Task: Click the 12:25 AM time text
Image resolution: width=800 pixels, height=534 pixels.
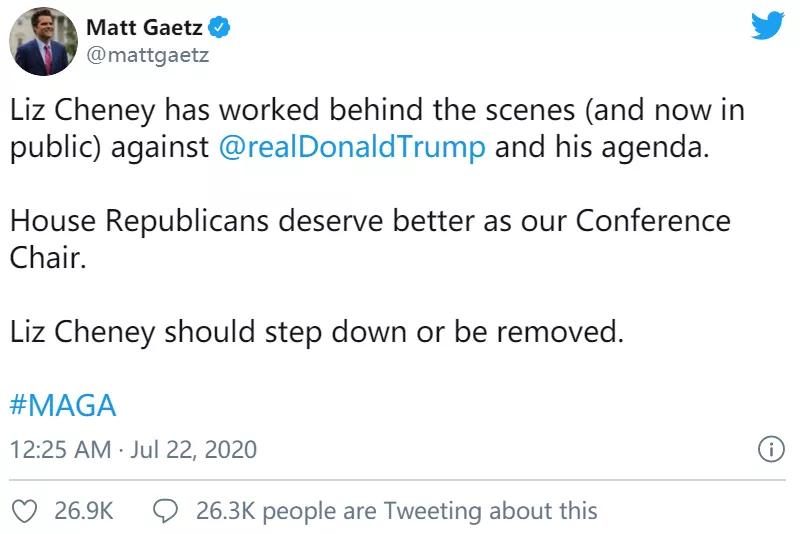Action: pos(60,450)
